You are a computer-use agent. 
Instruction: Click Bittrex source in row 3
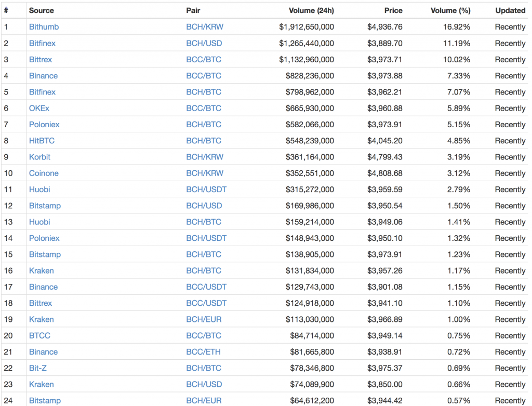(x=41, y=59)
